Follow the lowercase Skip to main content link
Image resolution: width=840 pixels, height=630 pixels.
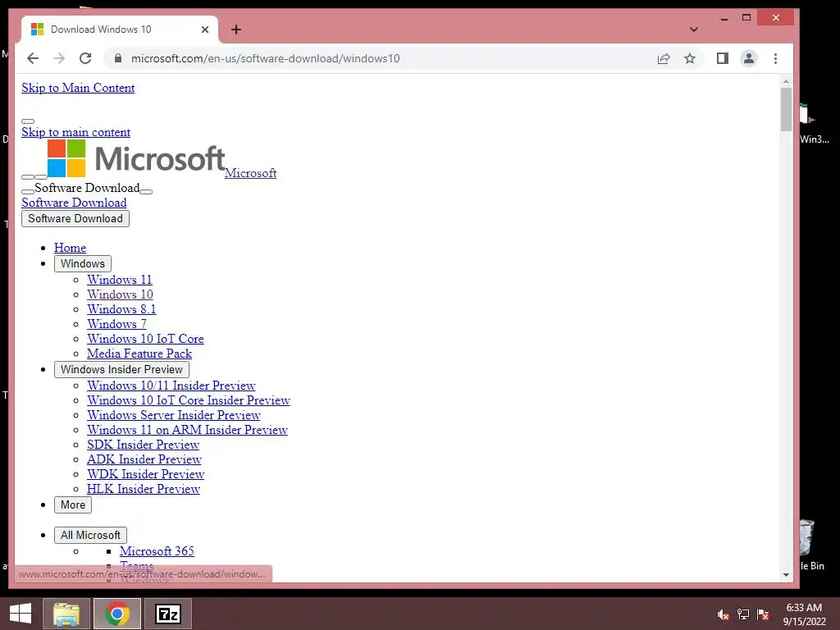click(76, 132)
